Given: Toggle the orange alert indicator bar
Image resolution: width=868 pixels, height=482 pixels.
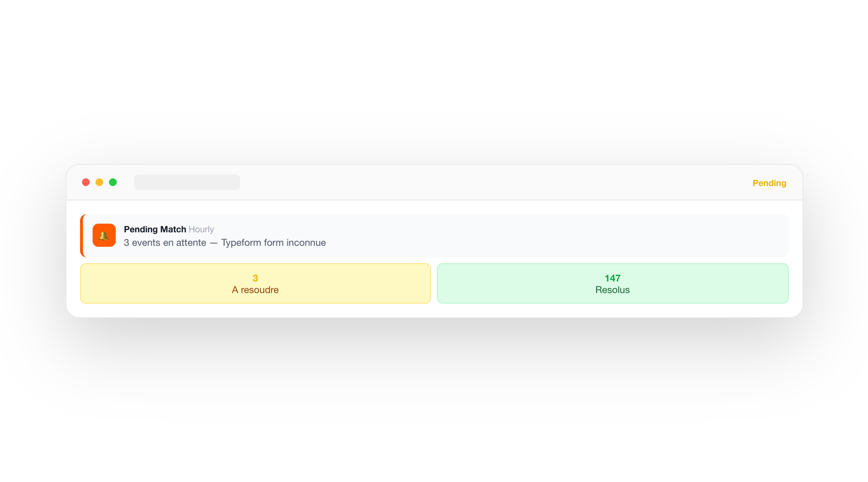Looking at the screenshot, I should tap(81, 235).
